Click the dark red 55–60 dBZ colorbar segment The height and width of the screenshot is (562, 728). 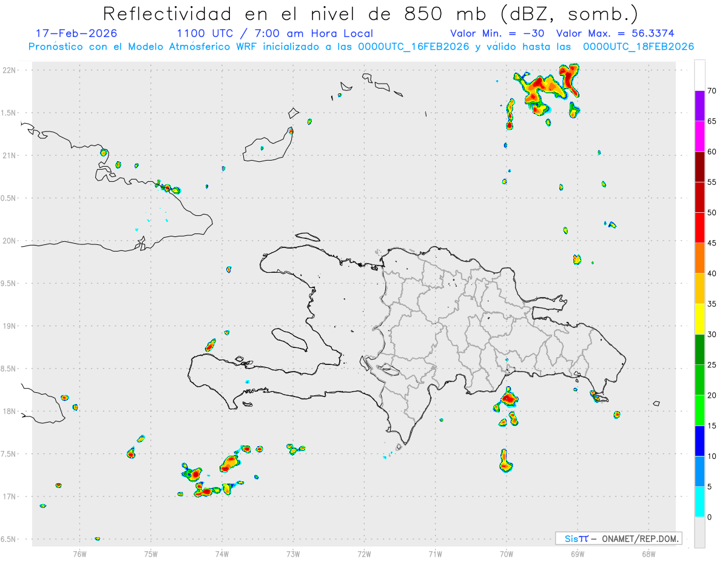tap(699, 167)
